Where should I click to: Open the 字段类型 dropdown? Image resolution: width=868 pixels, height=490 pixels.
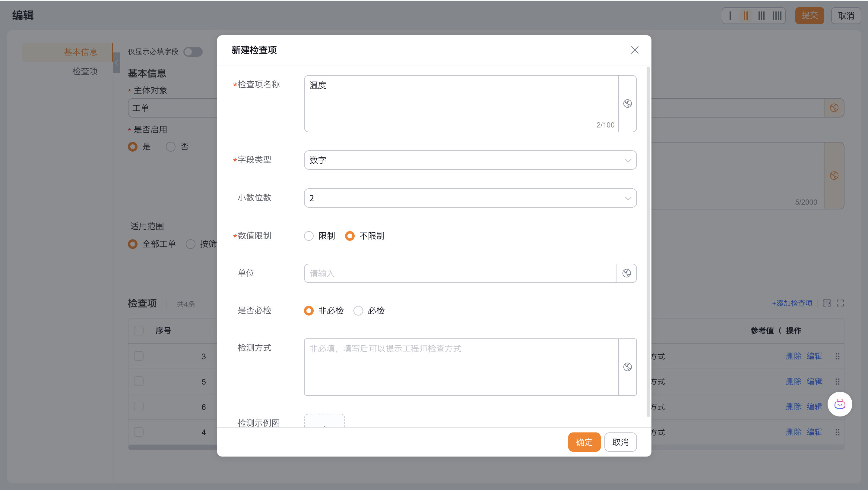(x=470, y=160)
